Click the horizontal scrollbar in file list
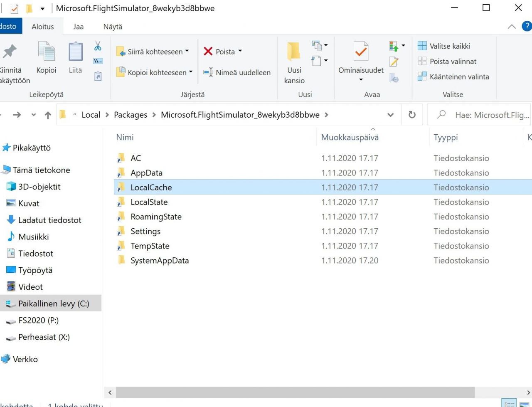The height and width of the screenshot is (407, 532). 295,392
